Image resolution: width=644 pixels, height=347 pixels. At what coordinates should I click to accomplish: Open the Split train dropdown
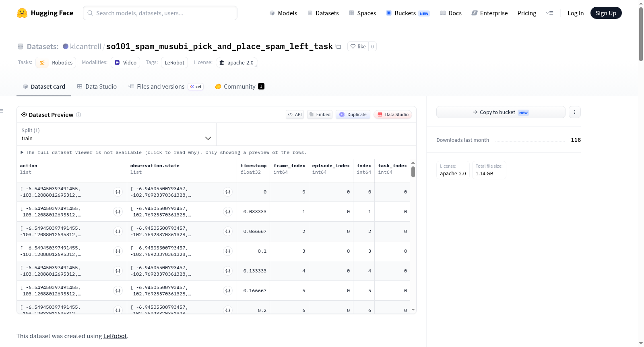pyautogui.click(x=116, y=134)
